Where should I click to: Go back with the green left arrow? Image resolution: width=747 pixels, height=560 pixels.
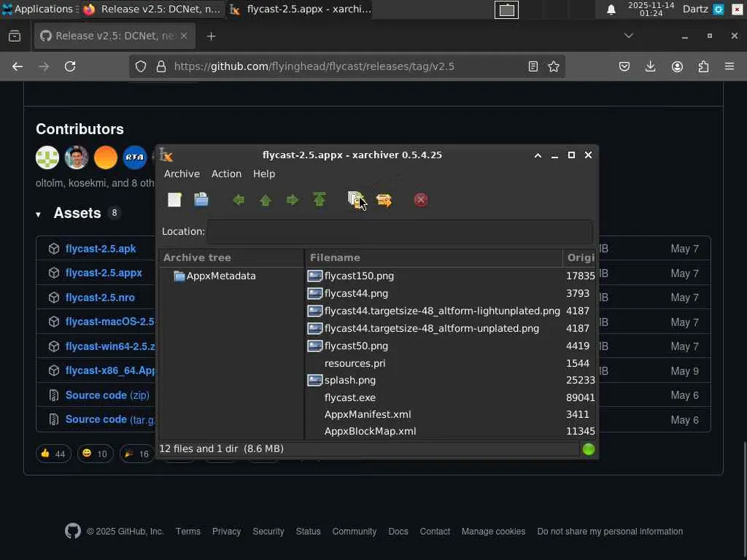pos(239,200)
